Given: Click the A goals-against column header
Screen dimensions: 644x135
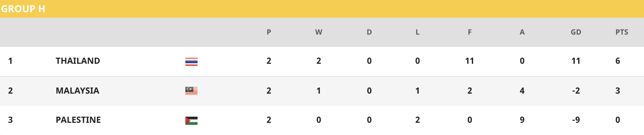Looking at the screenshot, I should pyautogui.click(x=522, y=32).
